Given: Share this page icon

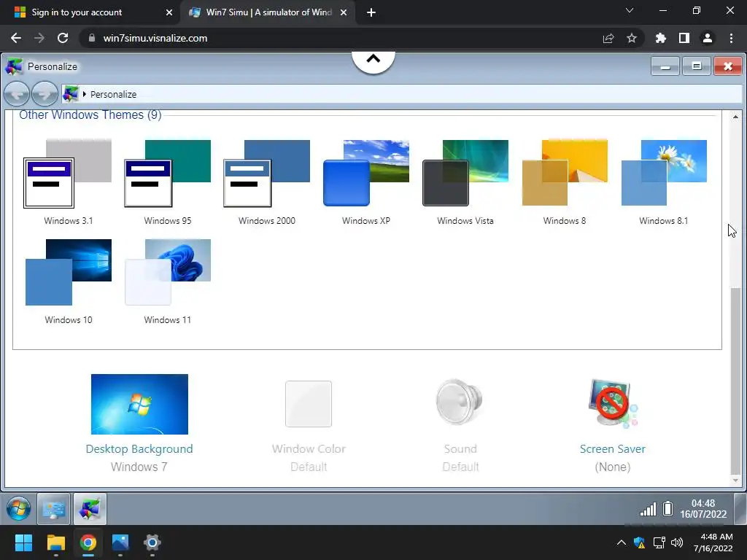Looking at the screenshot, I should pos(608,38).
